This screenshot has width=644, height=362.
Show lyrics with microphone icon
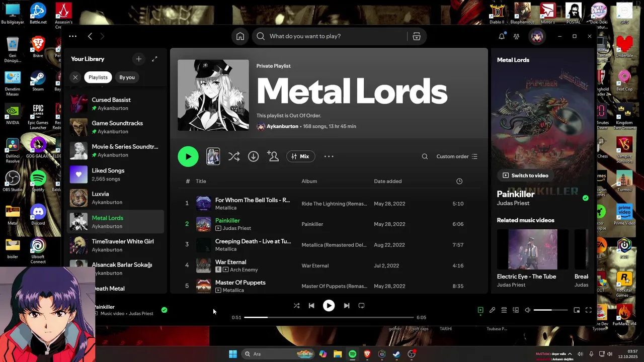(x=492, y=310)
